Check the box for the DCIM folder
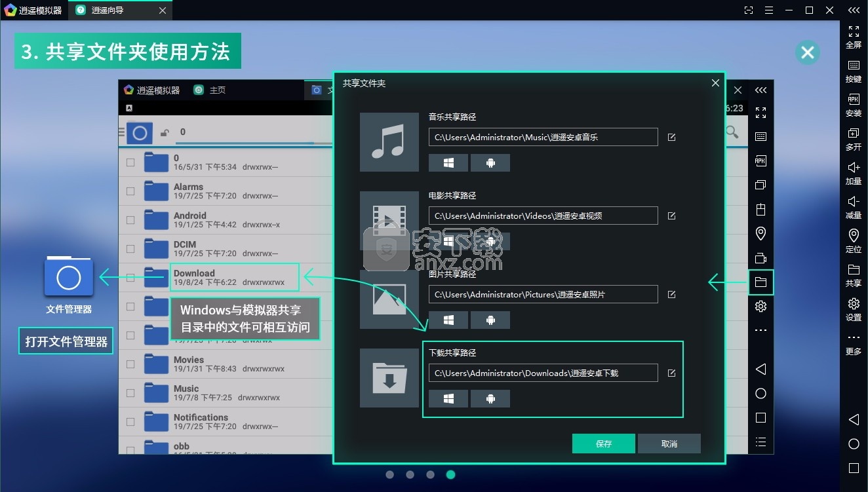Viewport: 868px width, 492px height. (130, 249)
